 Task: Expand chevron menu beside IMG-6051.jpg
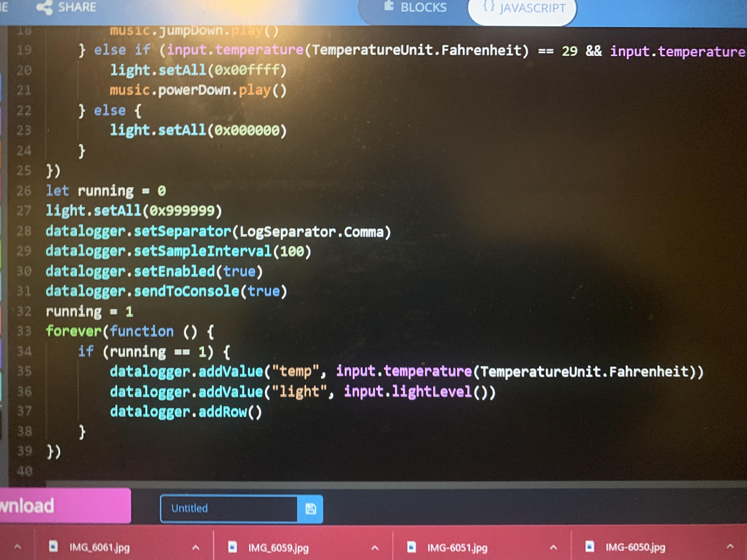click(553, 547)
